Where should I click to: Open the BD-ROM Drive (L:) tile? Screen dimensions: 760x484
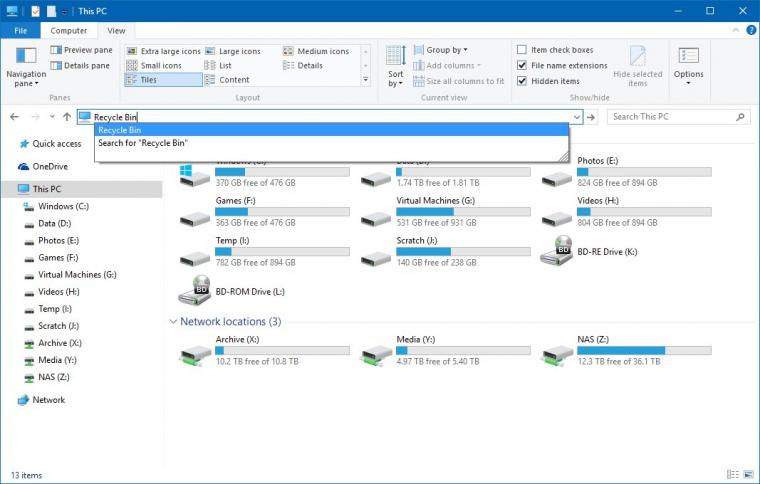(x=232, y=291)
